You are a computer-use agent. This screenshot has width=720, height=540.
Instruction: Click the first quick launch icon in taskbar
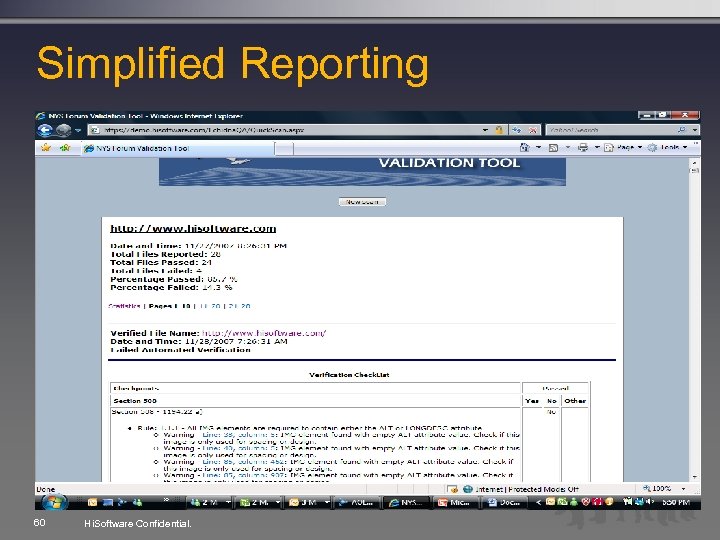[x=92, y=502]
